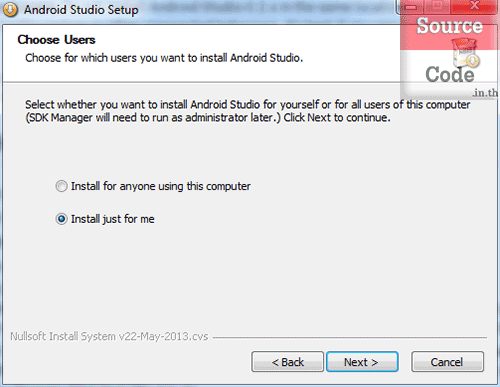Click the 'Install for anyone using this computer' label text

pos(161,186)
